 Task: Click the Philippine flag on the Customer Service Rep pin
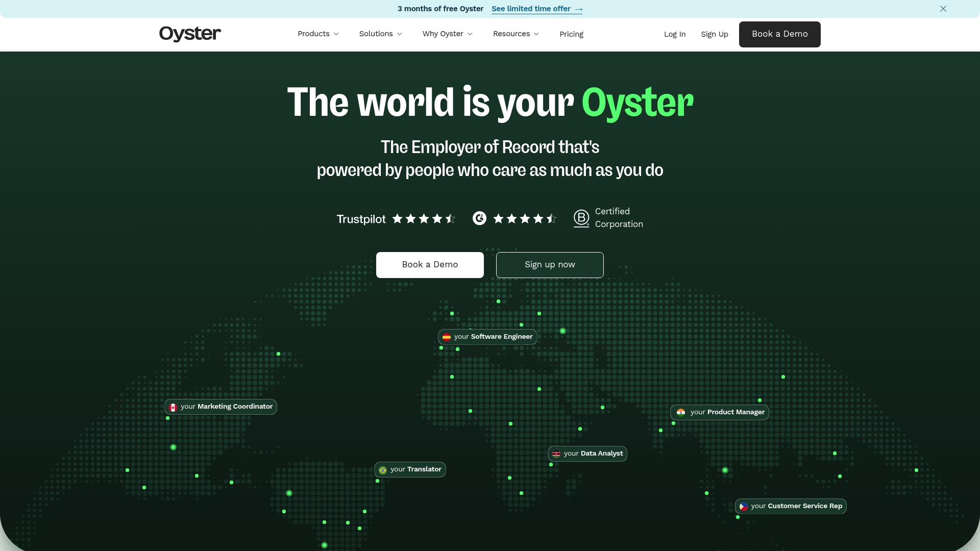tap(744, 506)
